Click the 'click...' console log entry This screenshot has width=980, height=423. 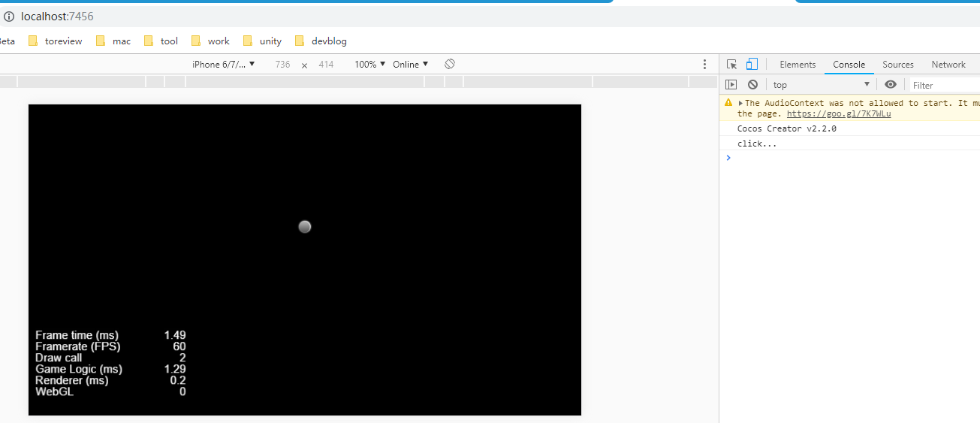[x=757, y=144]
